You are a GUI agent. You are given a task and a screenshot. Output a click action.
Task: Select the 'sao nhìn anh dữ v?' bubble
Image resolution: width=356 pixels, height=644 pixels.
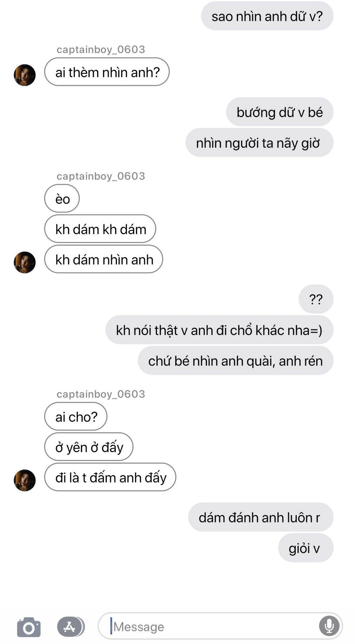[x=267, y=16]
